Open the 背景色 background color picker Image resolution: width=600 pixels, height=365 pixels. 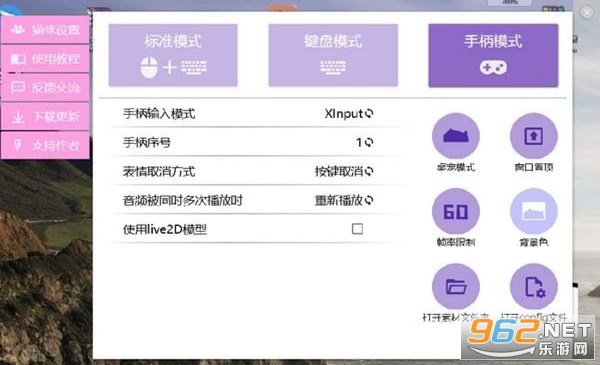tap(533, 211)
